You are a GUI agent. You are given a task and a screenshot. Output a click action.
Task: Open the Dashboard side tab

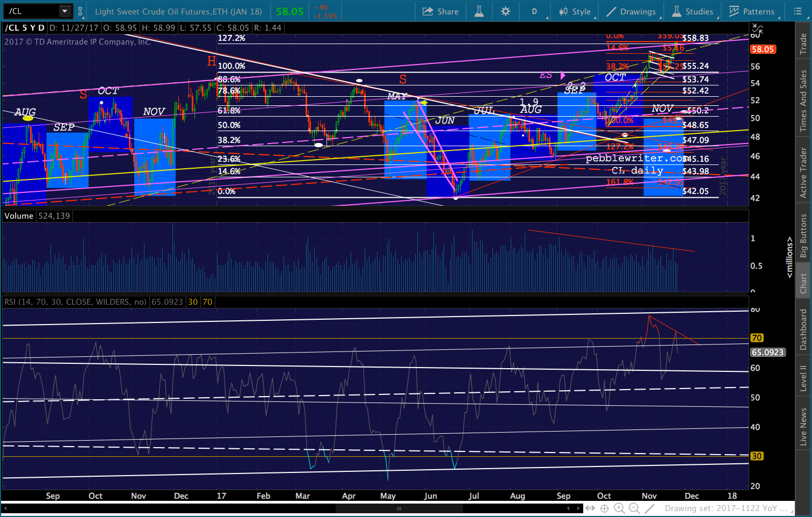pyautogui.click(x=803, y=329)
